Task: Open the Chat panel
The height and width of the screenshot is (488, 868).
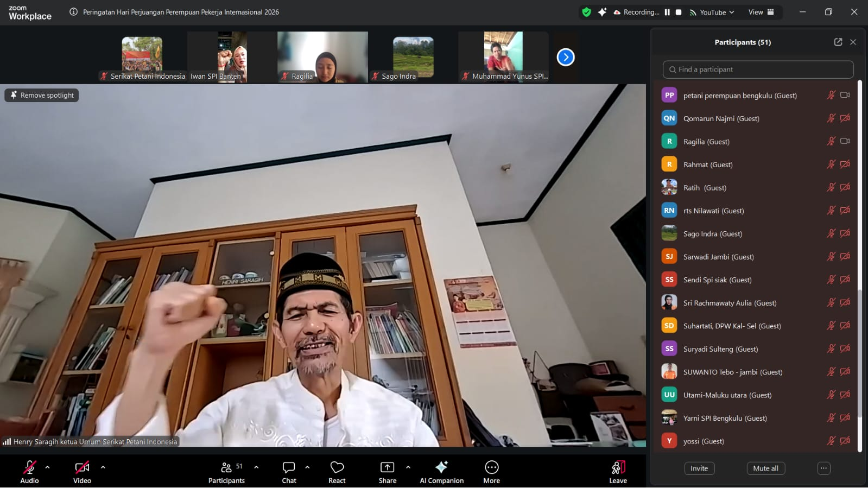Action: (289, 468)
